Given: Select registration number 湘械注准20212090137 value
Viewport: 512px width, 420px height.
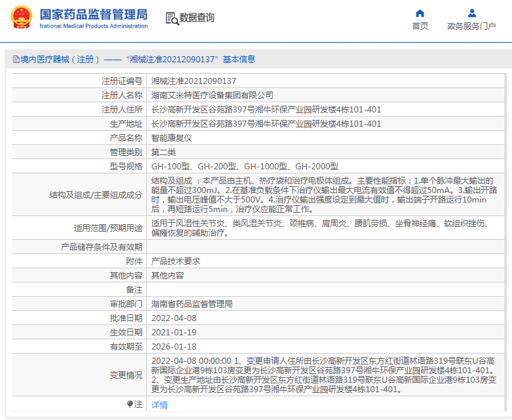Looking at the screenshot, I should click(x=194, y=81).
